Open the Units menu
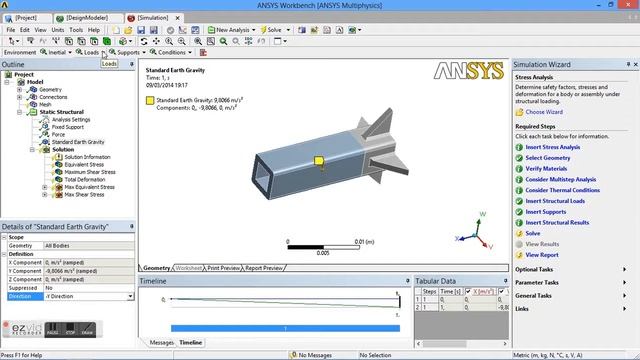 pyautogui.click(x=58, y=30)
